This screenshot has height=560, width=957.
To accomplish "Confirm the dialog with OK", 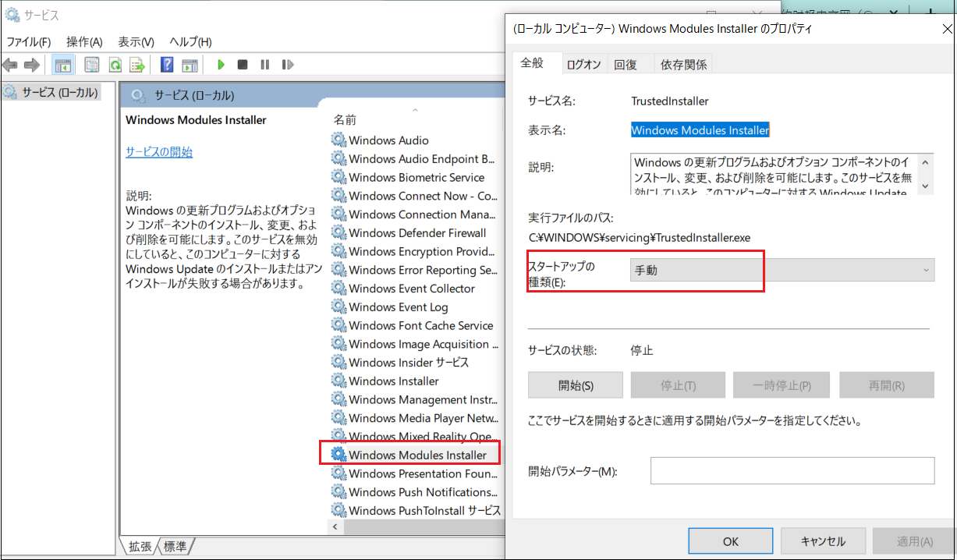I will click(731, 541).
